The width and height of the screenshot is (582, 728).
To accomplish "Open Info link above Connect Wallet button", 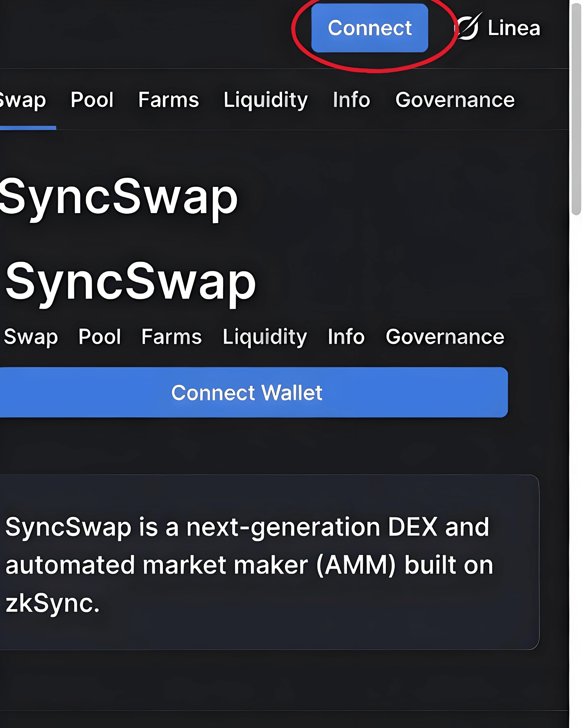I will point(346,337).
